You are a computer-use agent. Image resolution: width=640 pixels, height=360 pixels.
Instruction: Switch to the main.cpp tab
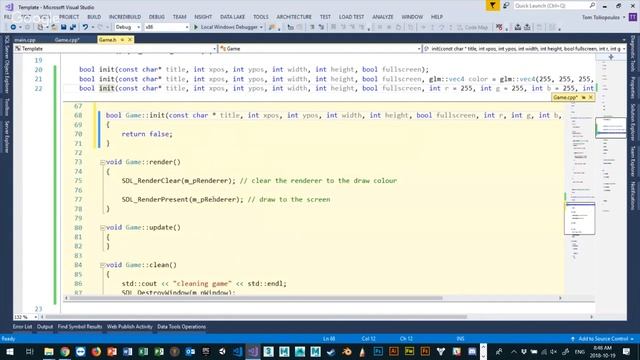coord(24,40)
